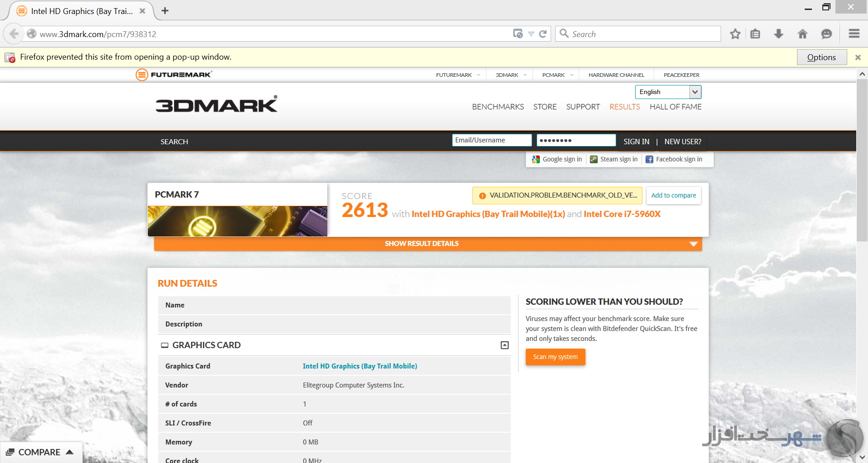Go back using the back arrow

pos(14,34)
